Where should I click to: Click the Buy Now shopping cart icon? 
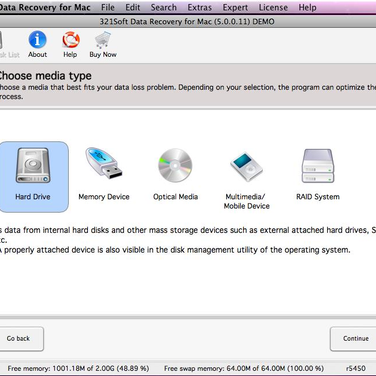[x=103, y=40]
